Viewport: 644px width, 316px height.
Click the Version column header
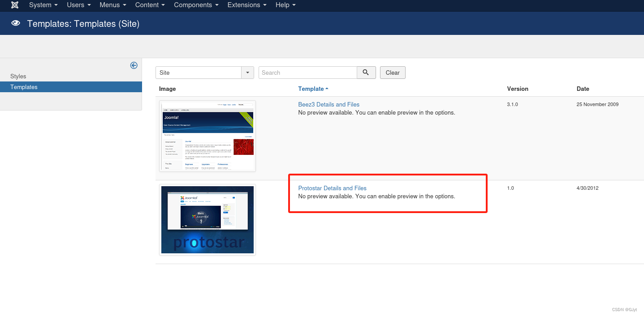518,89
